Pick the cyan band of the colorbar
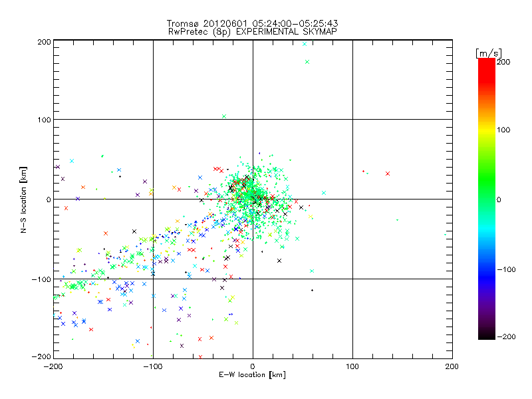Image resolution: width=532 pixels, height=399 pixels. click(x=487, y=229)
